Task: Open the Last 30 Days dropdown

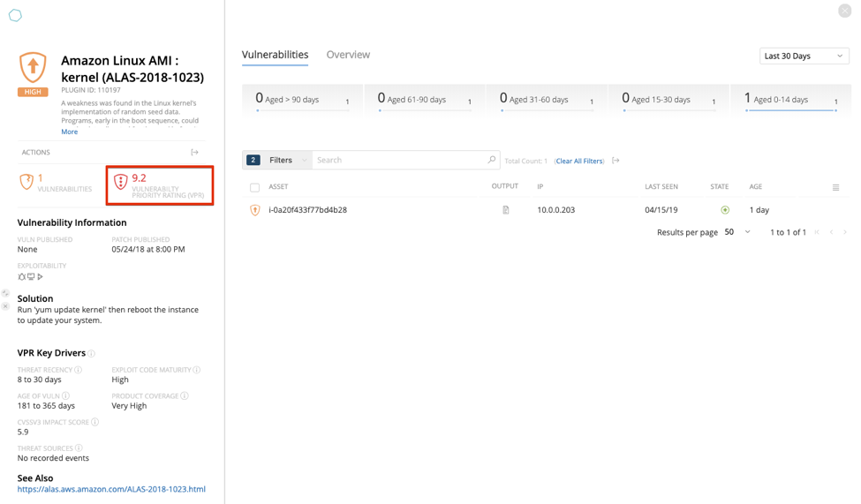Action: click(x=804, y=56)
